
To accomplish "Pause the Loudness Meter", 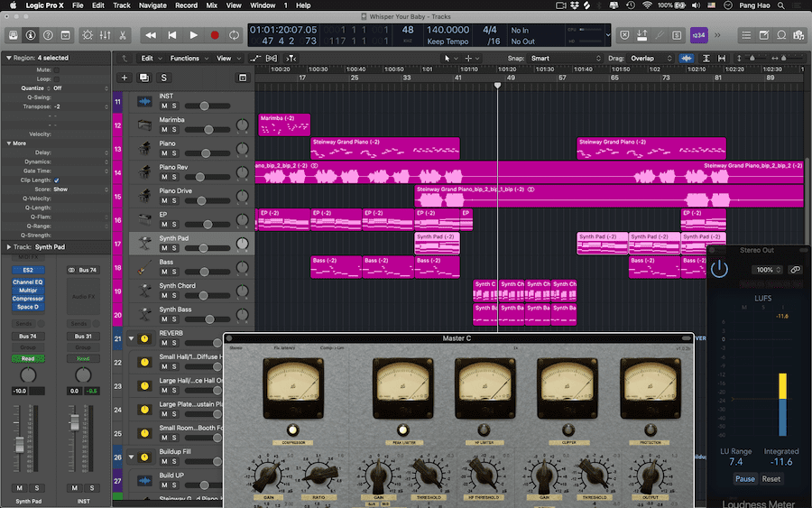I will [744, 479].
